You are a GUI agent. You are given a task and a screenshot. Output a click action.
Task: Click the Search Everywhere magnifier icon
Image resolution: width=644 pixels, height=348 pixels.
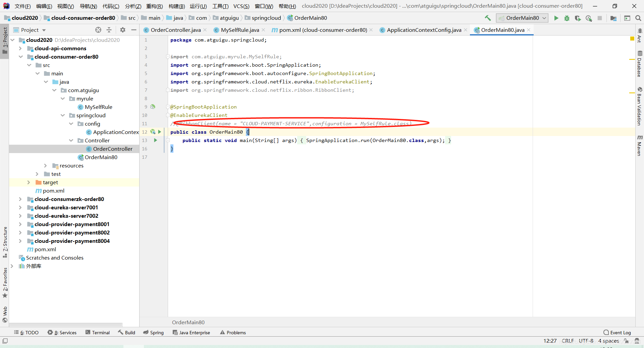[638, 18]
